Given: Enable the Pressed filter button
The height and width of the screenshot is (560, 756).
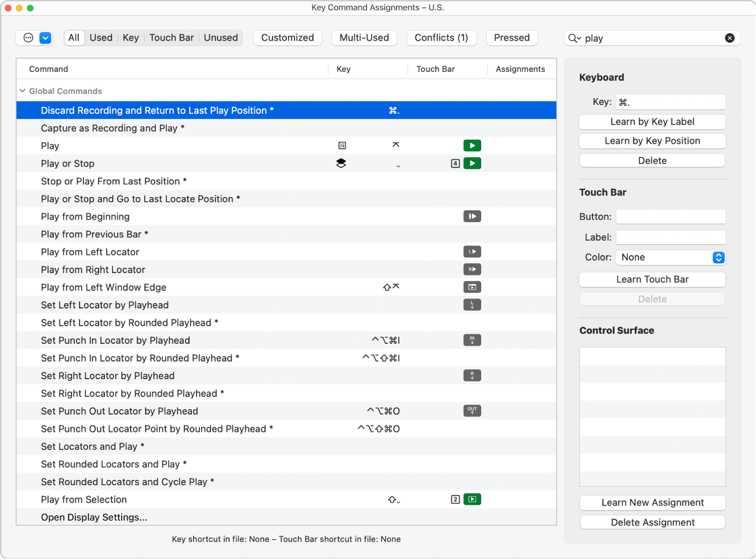Looking at the screenshot, I should tap(511, 38).
